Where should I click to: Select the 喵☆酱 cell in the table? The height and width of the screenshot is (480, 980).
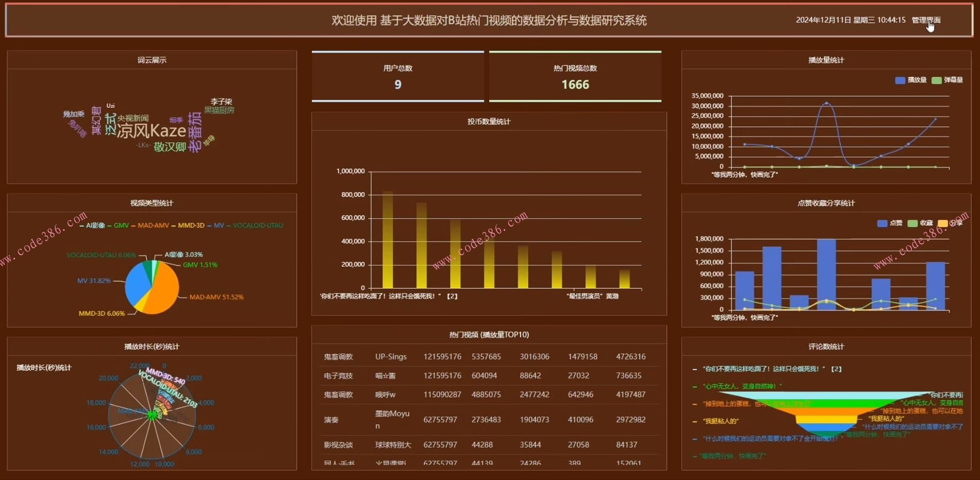pos(385,376)
